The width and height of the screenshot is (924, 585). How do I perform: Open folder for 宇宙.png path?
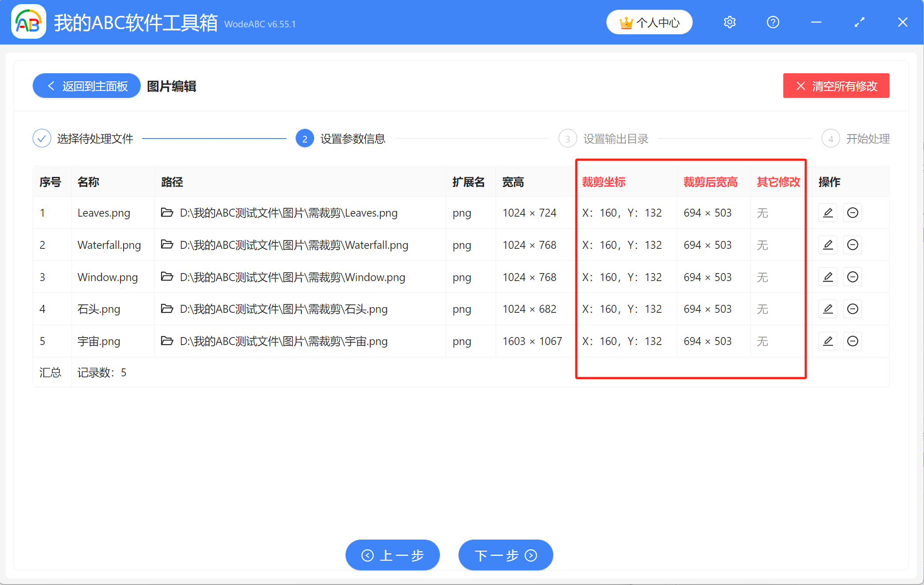[167, 341]
